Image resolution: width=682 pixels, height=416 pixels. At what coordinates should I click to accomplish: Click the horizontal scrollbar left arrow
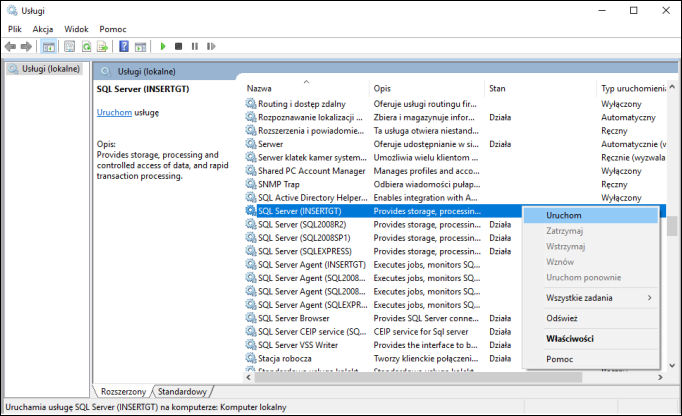[x=249, y=377]
